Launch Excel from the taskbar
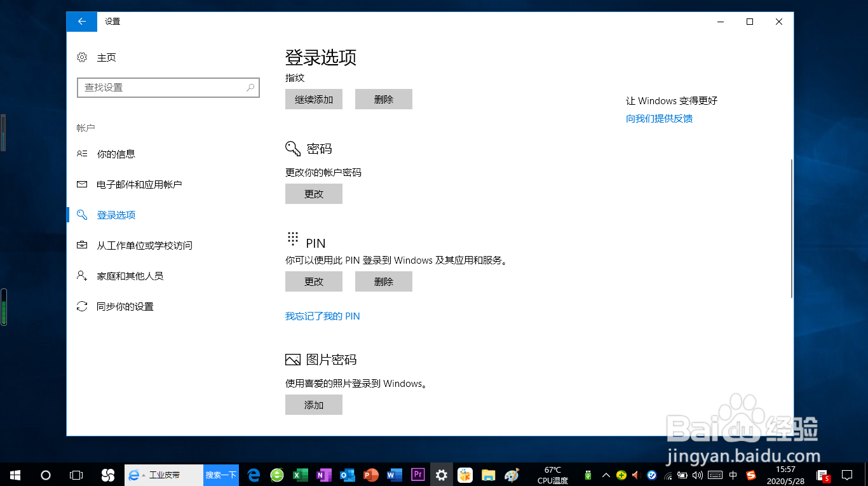 point(300,475)
